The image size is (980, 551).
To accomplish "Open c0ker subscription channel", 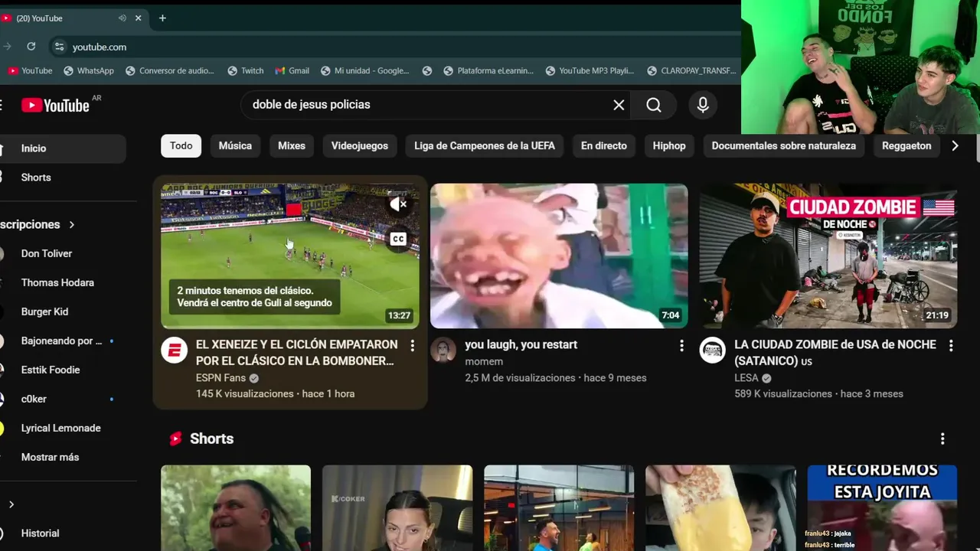I will pos(63,399).
